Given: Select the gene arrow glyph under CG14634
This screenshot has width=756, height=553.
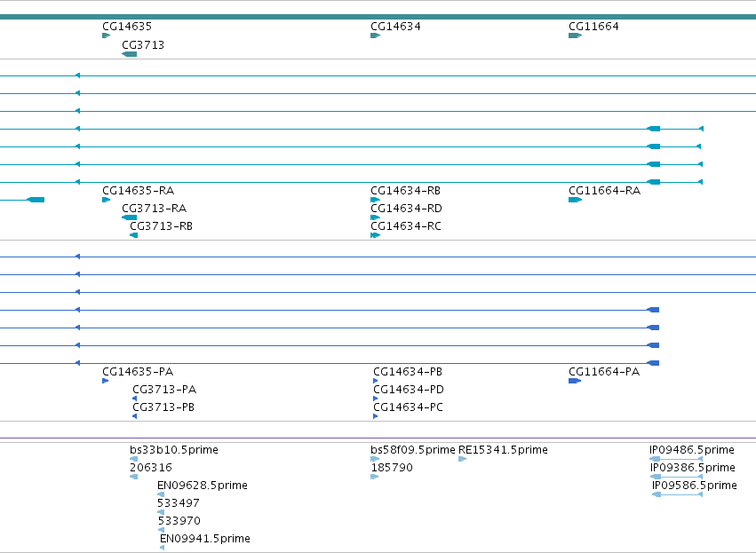Looking at the screenshot, I should (375, 36).
